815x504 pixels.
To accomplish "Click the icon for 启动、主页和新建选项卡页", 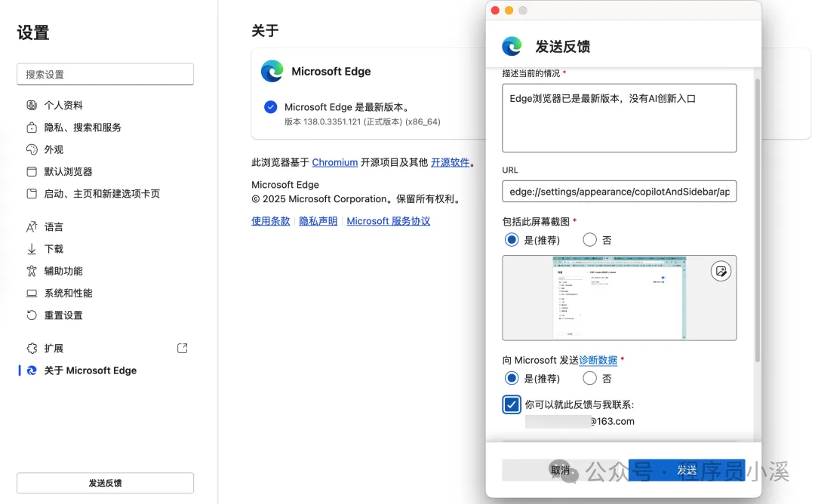I will (x=32, y=194).
